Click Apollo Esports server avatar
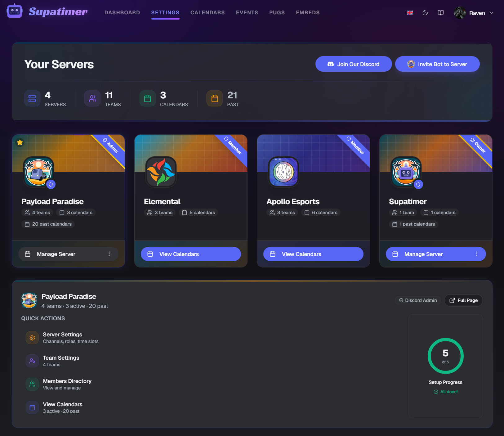This screenshot has width=504, height=436. [x=283, y=172]
